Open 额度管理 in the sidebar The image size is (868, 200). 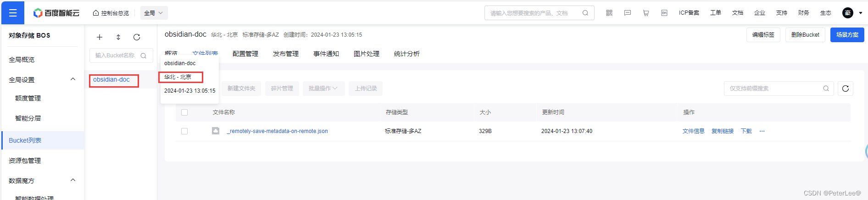click(28, 98)
